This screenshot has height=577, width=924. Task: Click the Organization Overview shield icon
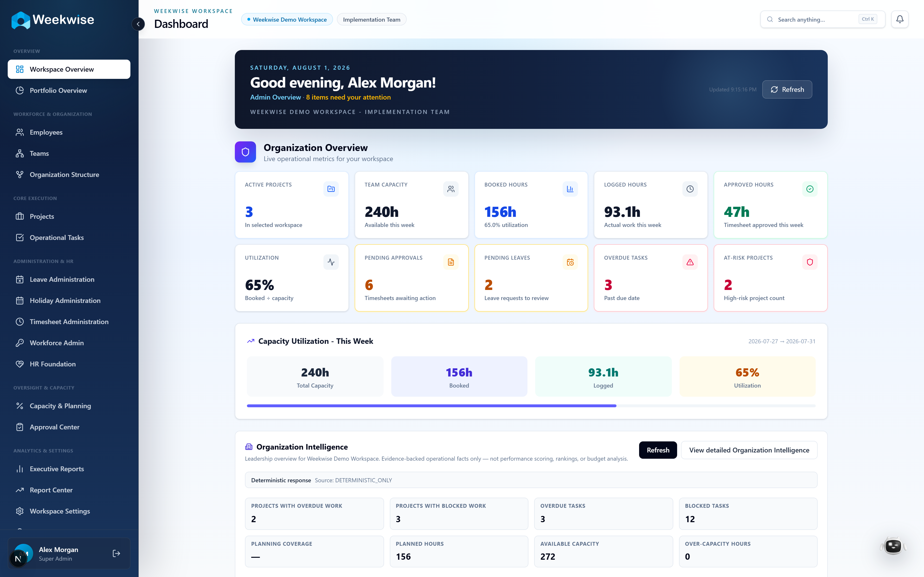click(245, 152)
